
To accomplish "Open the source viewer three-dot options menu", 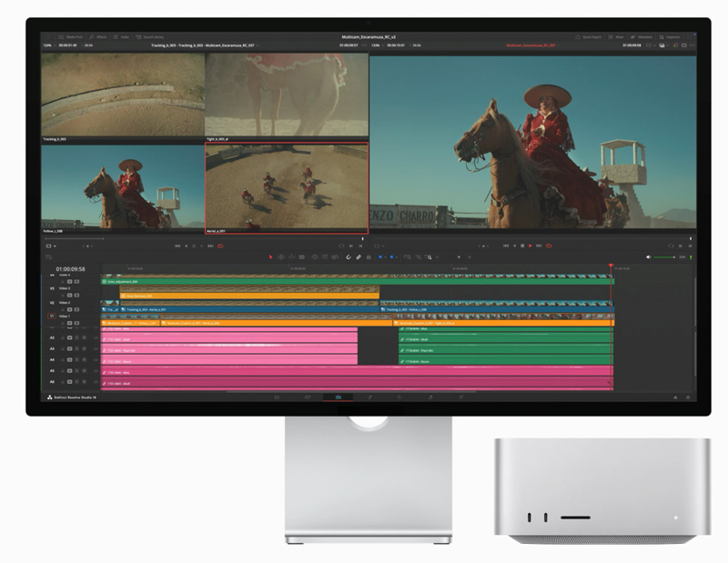I will tap(364, 45).
